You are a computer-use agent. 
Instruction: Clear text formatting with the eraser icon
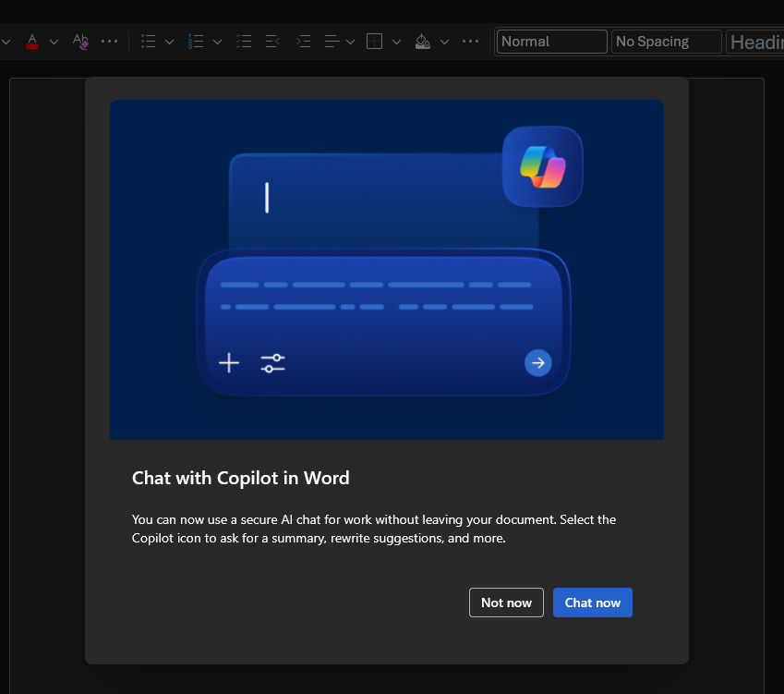tap(80, 42)
